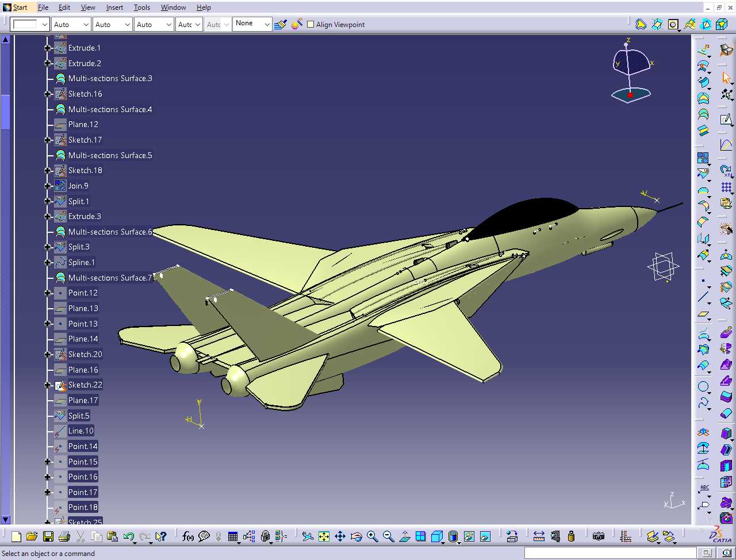Click the Capture camera icon
The width and height of the screenshot is (736, 560).
[x=599, y=536]
